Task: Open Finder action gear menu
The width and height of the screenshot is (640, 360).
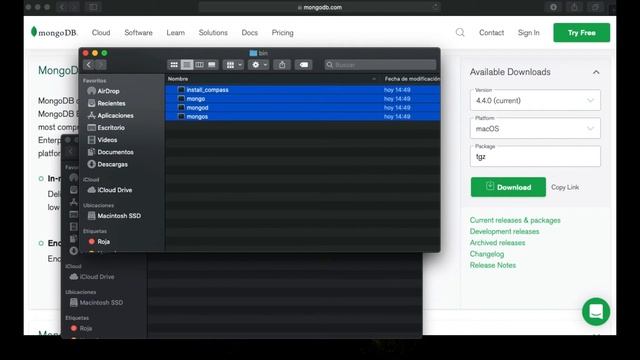Action: [258, 64]
